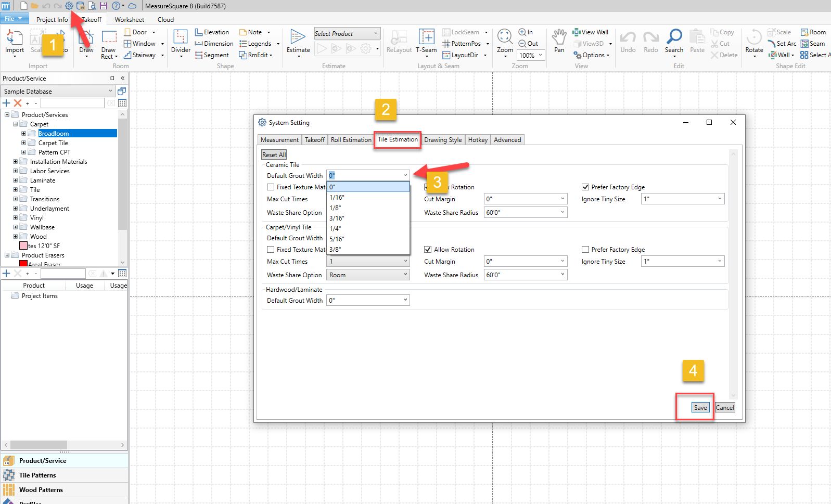831x504 pixels.
Task: Open the System Setting gear icon
Action: click(69, 6)
